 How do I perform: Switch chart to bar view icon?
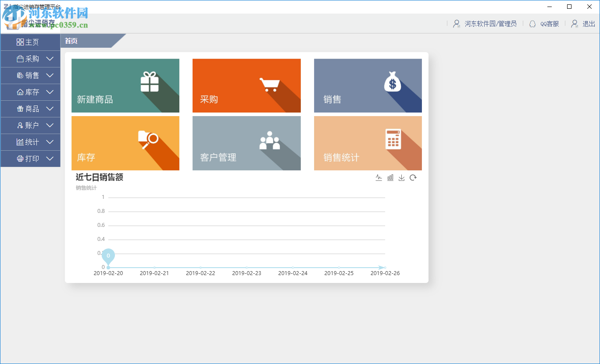[x=390, y=177]
